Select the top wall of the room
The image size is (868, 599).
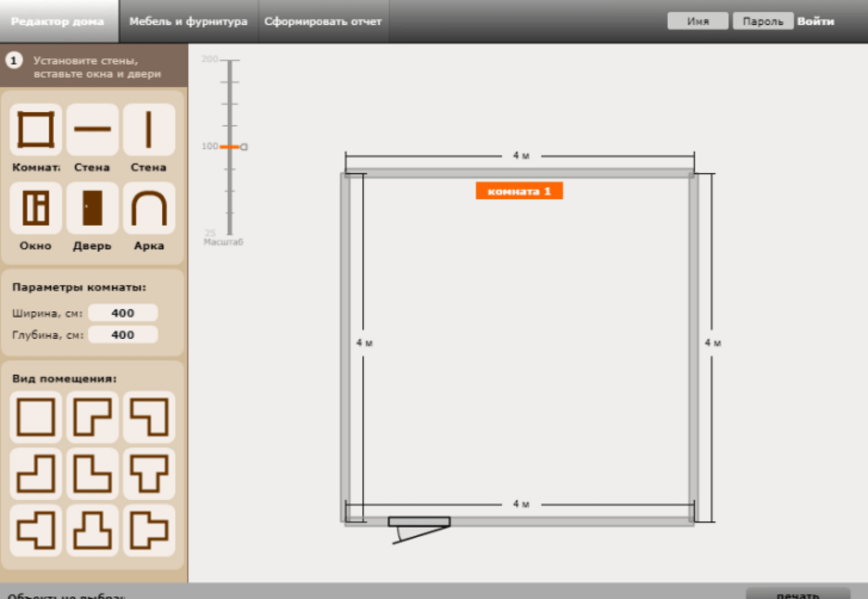[x=519, y=173]
